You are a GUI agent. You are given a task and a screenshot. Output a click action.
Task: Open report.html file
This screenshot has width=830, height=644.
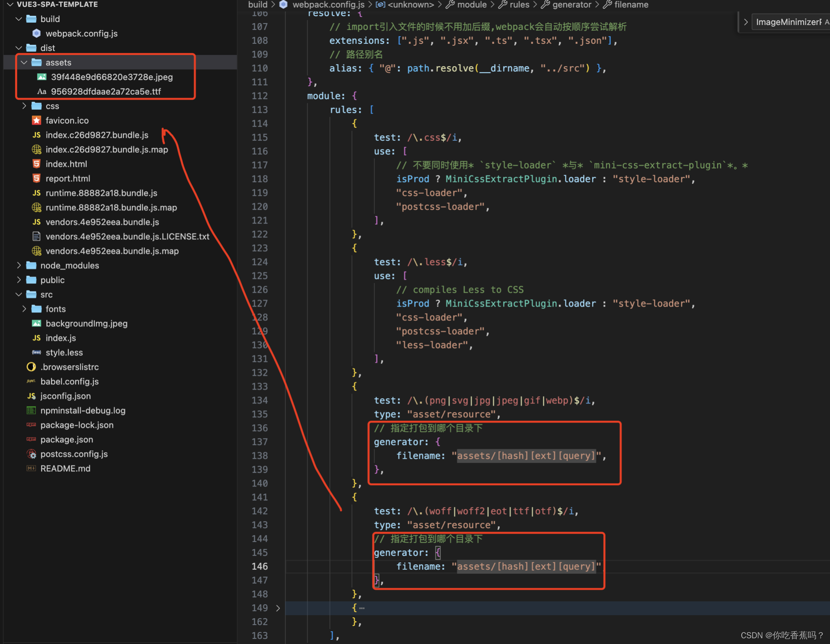tap(68, 178)
